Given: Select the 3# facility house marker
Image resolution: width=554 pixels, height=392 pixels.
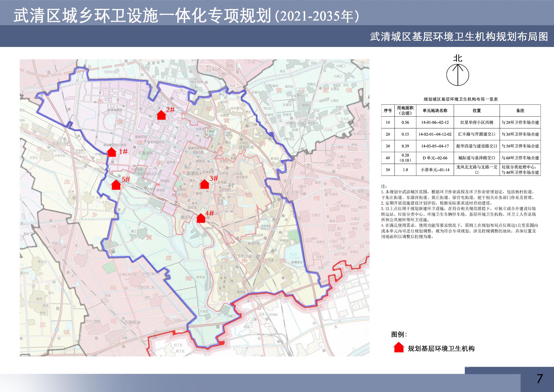Looking at the screenshot, I should click(204, 184).
